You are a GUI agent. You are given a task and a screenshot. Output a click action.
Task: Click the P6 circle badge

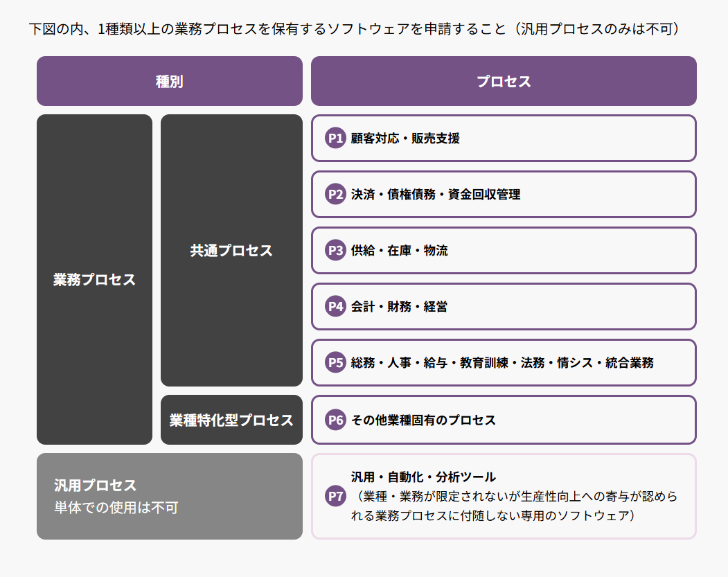335,420
